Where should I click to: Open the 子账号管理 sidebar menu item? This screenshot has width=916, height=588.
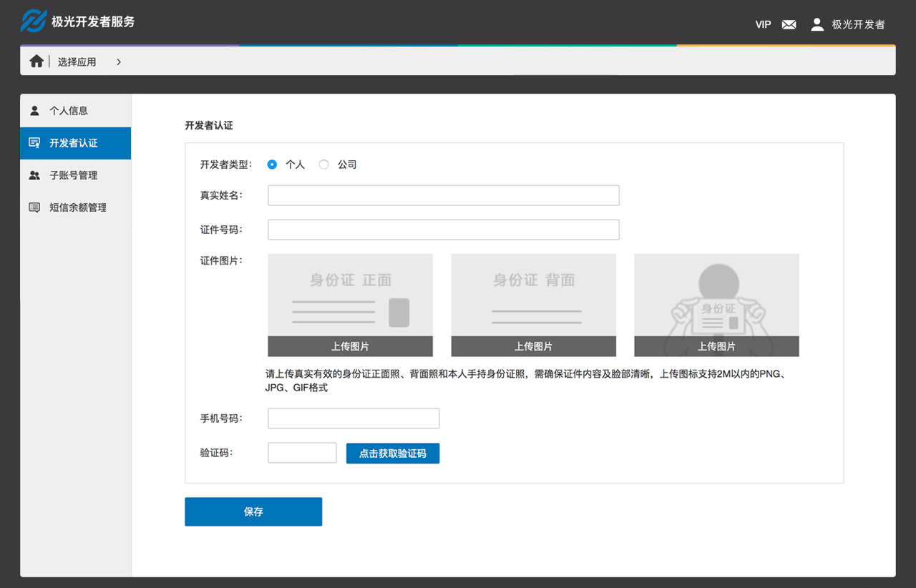pyautogui.click(x=76, y=175)
